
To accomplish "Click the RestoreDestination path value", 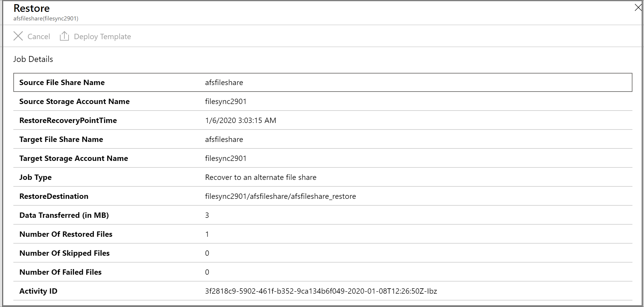I will coord(280,196).
